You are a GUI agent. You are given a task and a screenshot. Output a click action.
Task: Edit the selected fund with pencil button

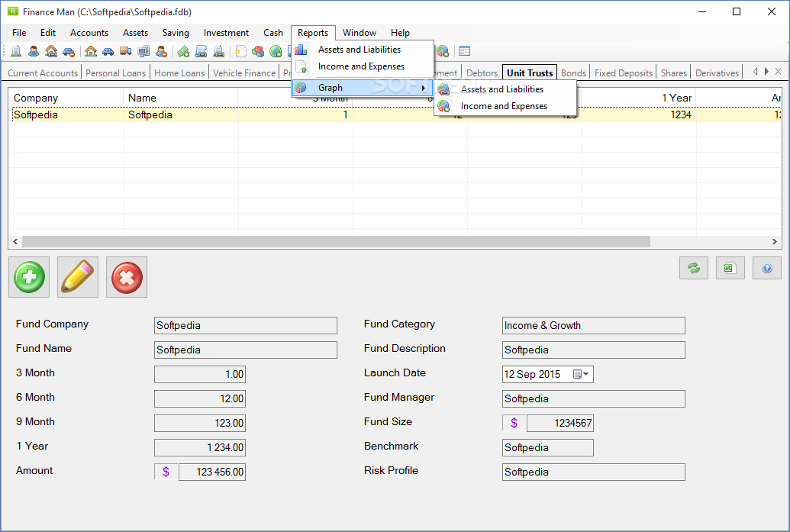78,277
